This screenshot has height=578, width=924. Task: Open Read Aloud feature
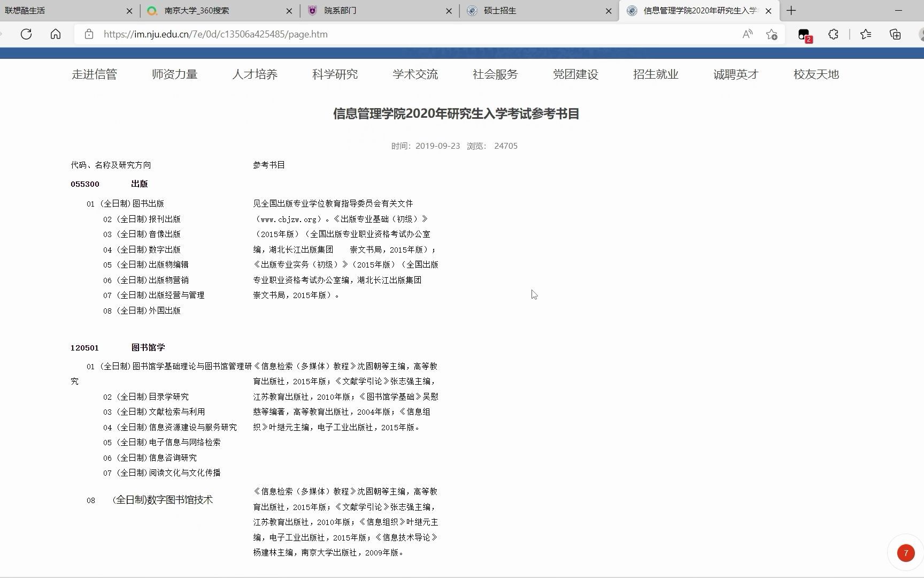pyautogui.click(x=748, y=34)
